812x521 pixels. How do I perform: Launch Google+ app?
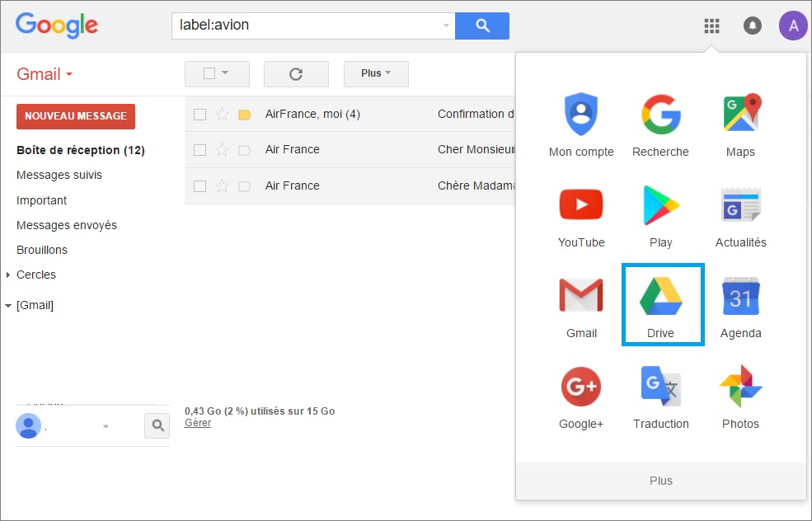(581, 397)
